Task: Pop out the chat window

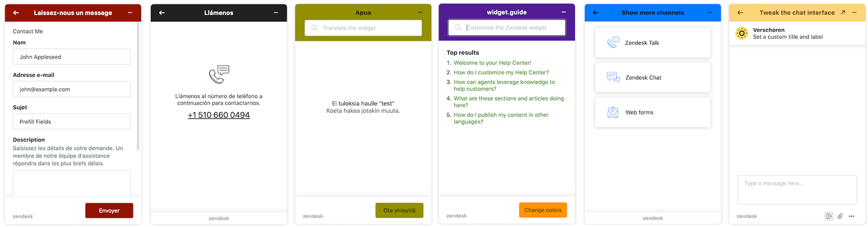Action: coord(843,13)
